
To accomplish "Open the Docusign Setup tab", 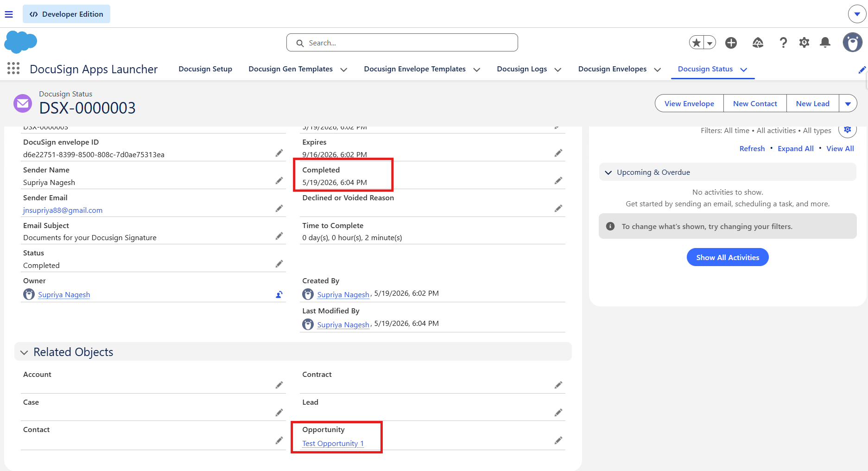I will [205, 69].
